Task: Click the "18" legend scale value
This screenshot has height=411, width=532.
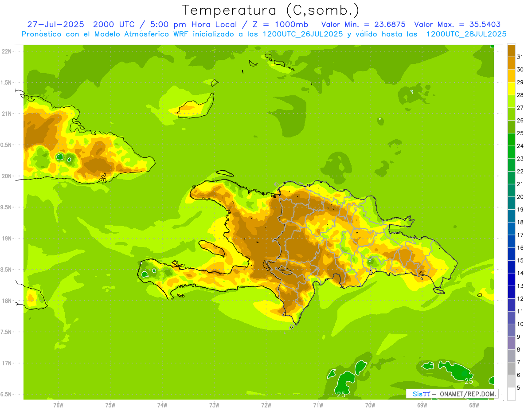Action: pos(520,222)
